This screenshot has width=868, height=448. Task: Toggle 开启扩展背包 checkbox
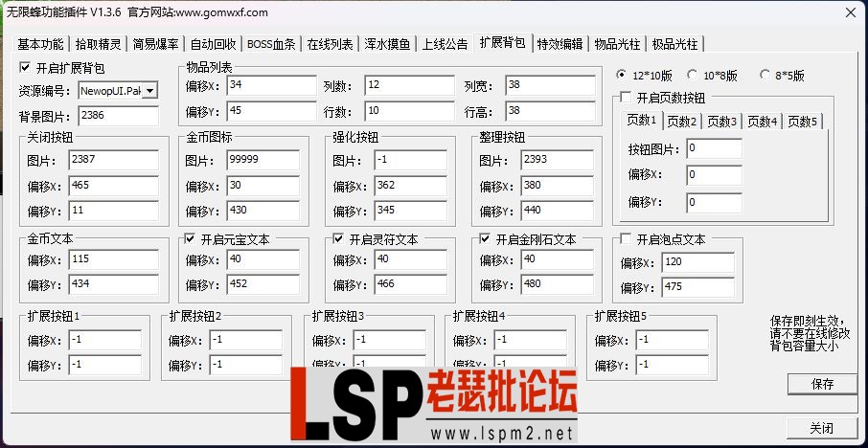point(24,67)
